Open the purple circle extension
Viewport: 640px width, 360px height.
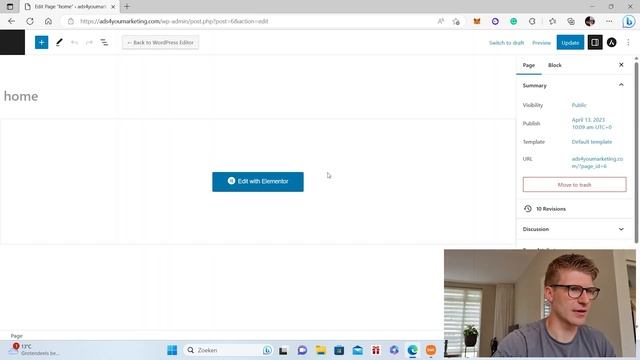point(495,21)
